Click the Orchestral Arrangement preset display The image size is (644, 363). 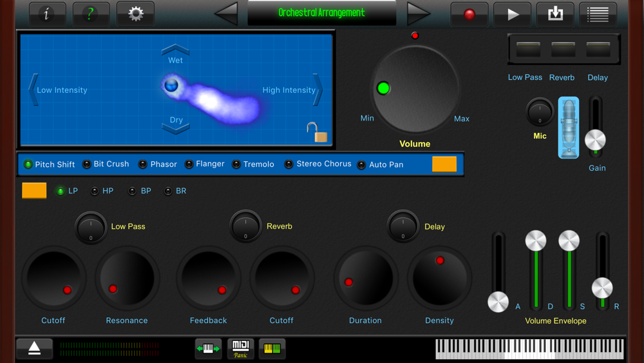pyautogui.click(x=321, y=13)
